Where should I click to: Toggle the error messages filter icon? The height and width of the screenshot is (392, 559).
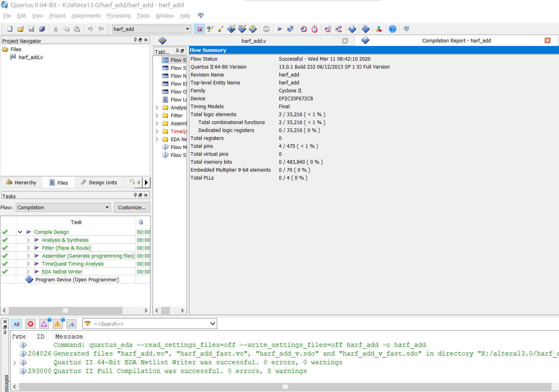click(31, 324)
